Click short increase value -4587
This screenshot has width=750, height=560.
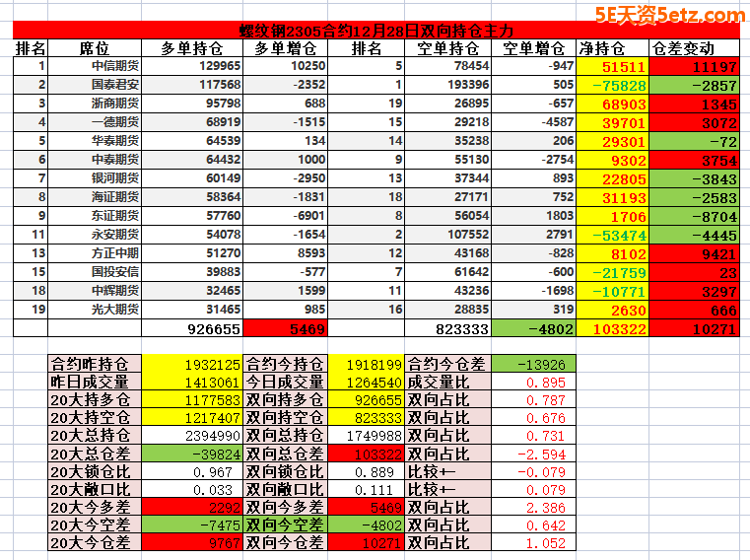click(534, 122)
